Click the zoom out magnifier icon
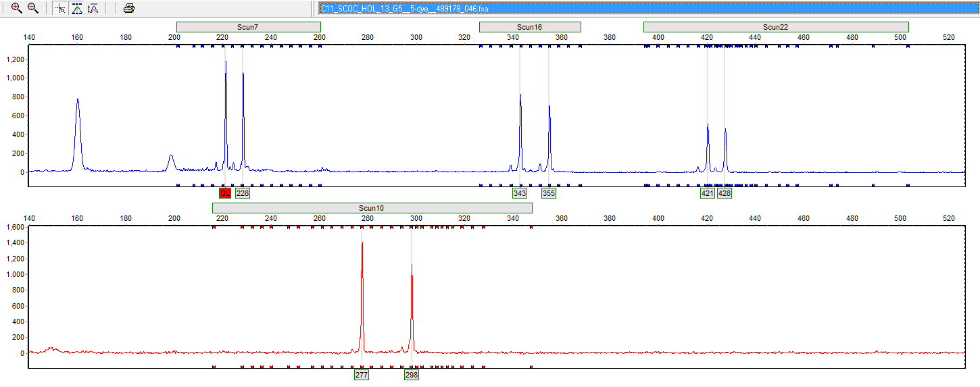 (32, 8)
